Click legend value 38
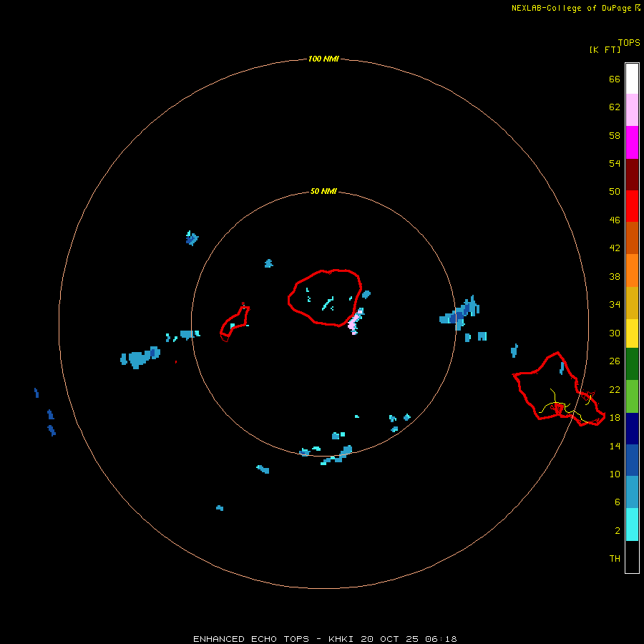The width and height of the screenshot is (644, 644). pos(615,276)
